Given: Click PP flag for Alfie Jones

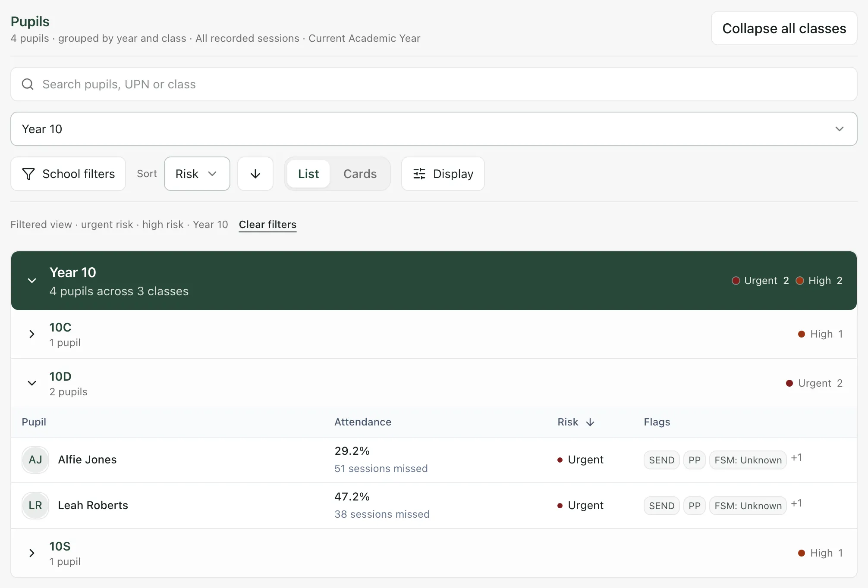Looking at the screenshot, I should coord(695,460).
